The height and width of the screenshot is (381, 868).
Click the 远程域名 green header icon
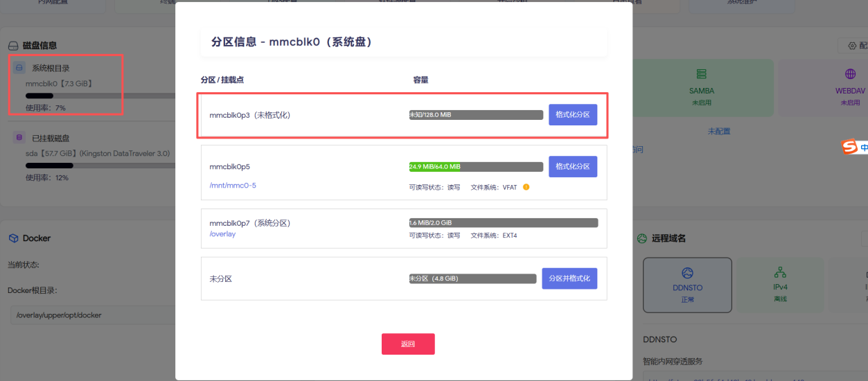point(641,238)
